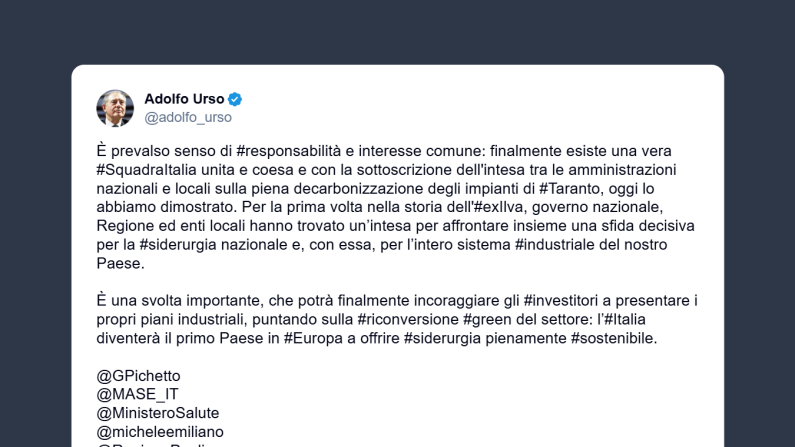Click the @MASE_IT mention
The image size is (795, 447).
137,394
